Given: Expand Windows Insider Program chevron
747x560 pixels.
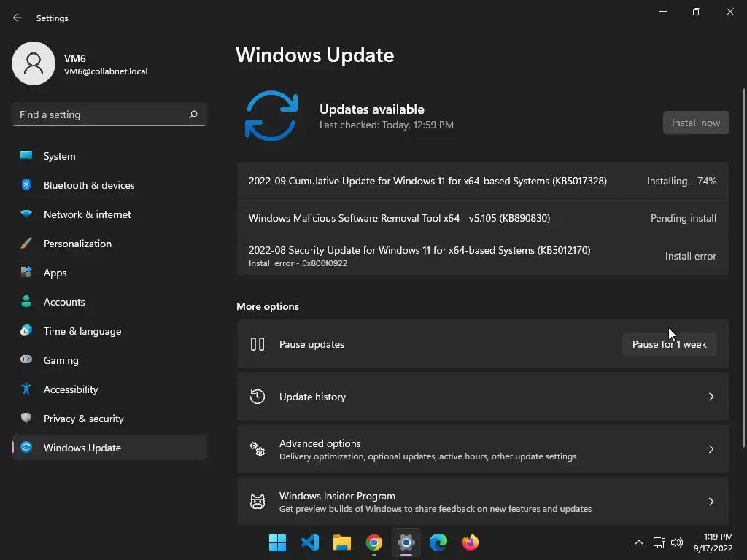Looking at the screenshot, I should [711, 502].
